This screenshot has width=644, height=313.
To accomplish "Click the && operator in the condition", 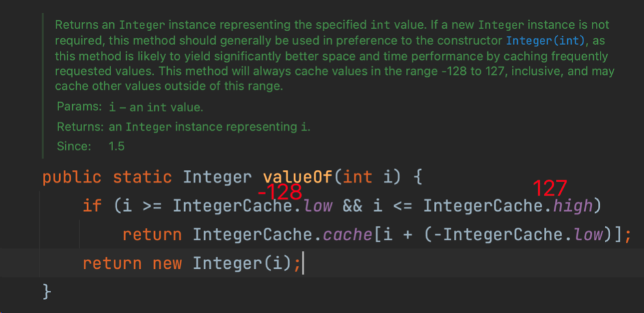I will pos(353,206).
